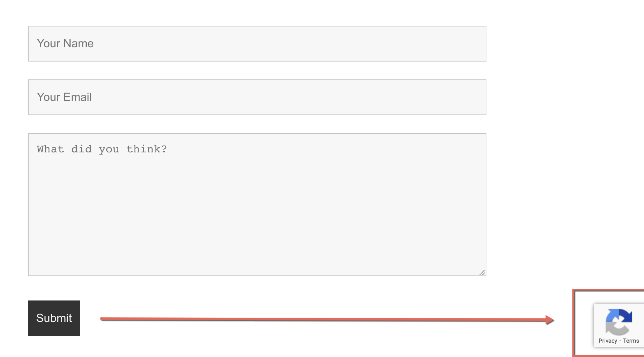The width and height of the screenshot is (644, 357).
Task: Open the Terms link
Action: pos(631,341)
